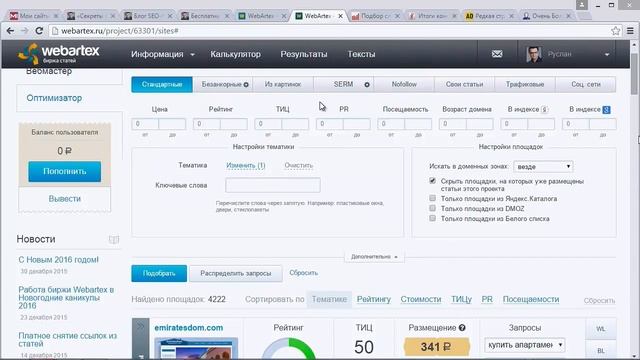Click the user avatar photo
Image resolution: width=640 pixels, height=360 pixels.
pos(533,54)
